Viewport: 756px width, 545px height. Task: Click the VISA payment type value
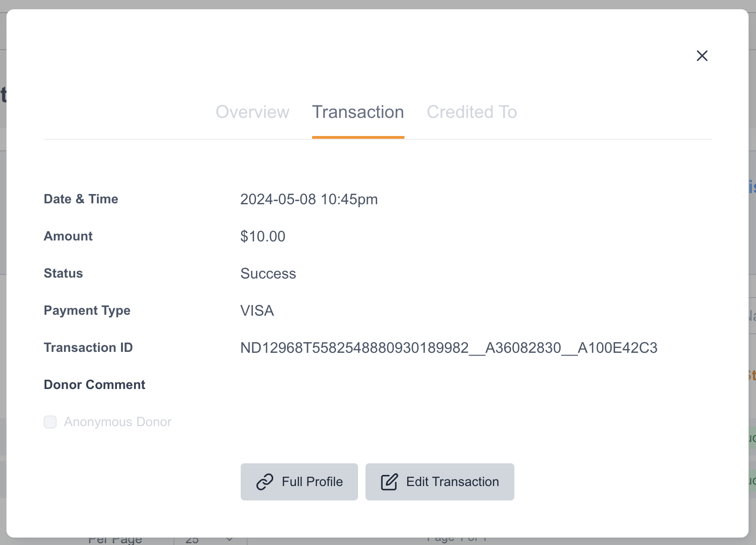(x=257, y=311)
